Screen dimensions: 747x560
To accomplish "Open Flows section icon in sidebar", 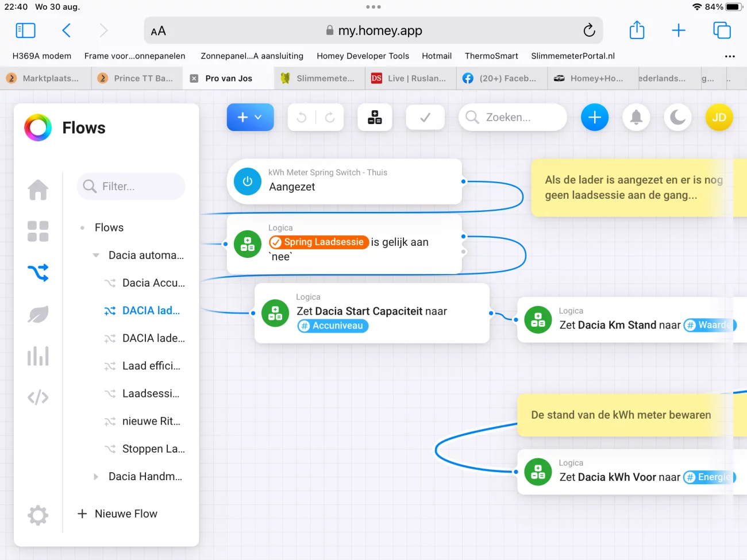I will pos(38,273).
